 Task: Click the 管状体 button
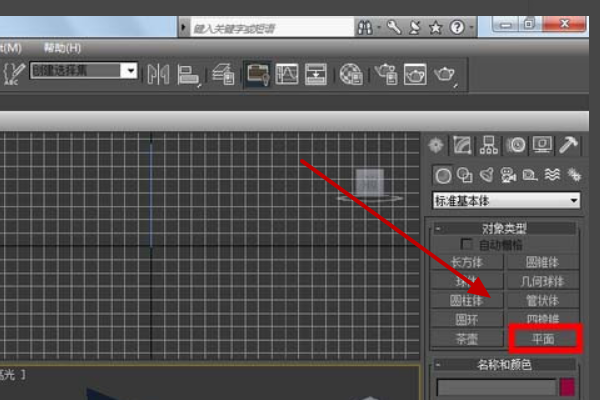tap(543, 300)
